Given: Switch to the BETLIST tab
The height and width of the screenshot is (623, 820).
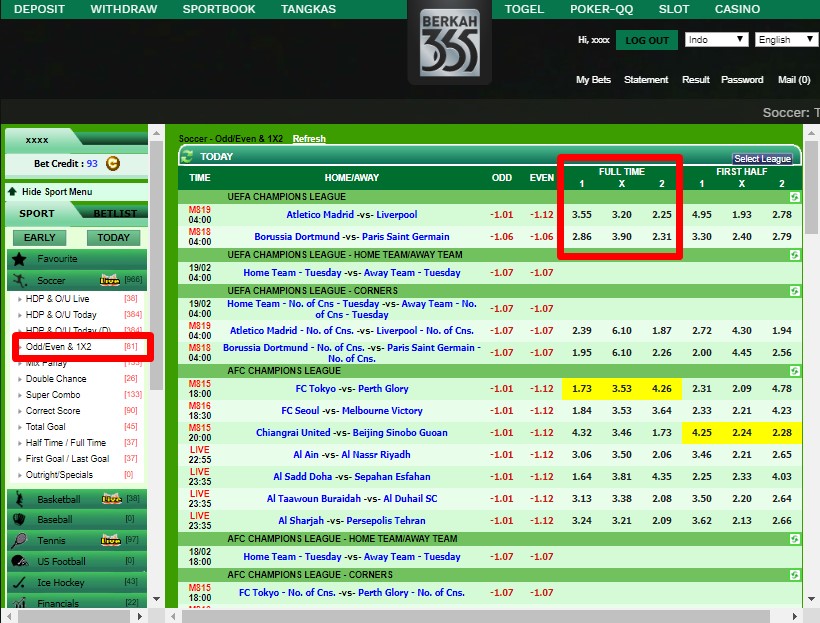Looking at the screenshot, I should pyautogui.click(x=114, y=213).
